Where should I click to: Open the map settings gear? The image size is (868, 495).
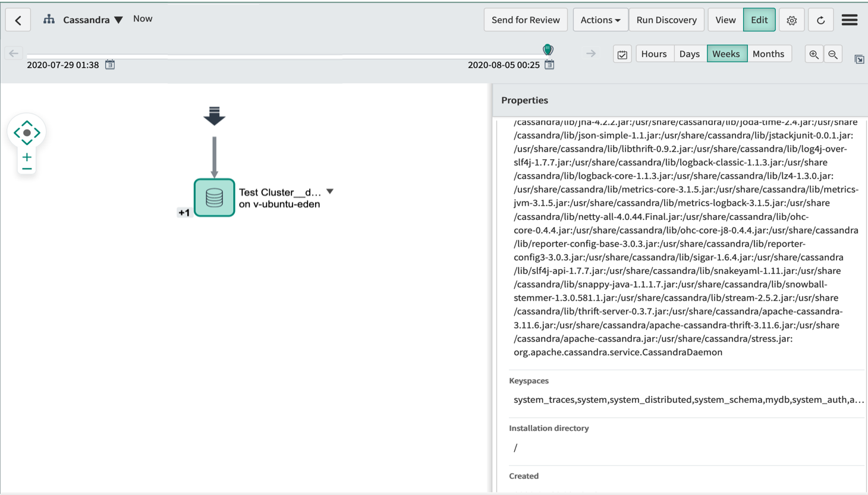791,20
